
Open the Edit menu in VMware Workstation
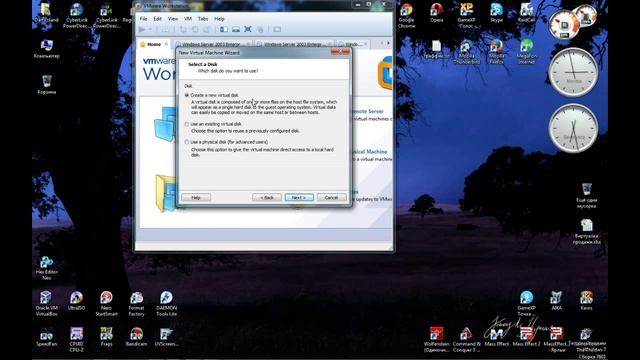coord(158,19)
